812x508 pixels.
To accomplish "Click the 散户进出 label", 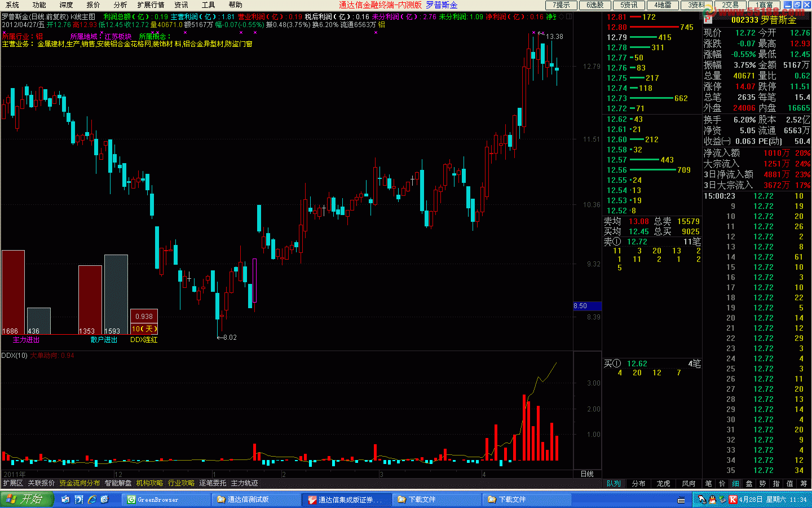I will [x=104, y=340].
